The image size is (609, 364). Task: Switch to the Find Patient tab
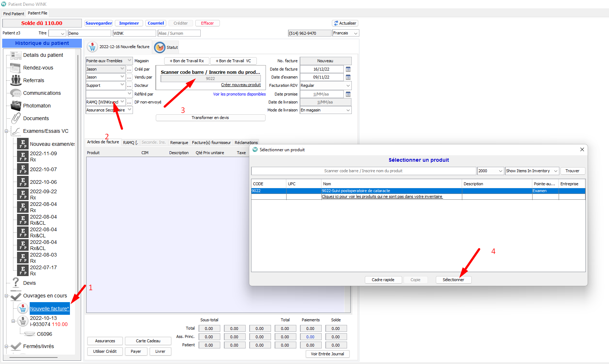[13, 14]
